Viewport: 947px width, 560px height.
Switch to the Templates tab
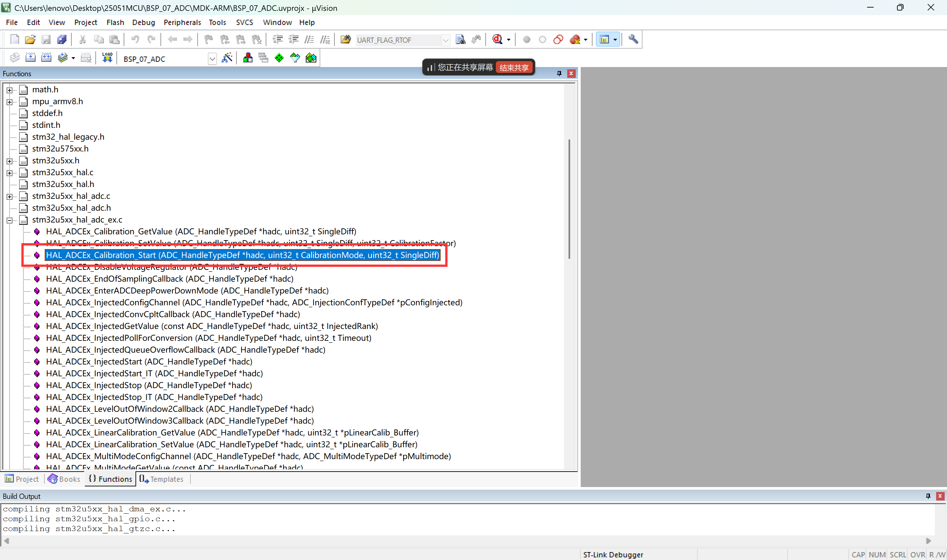pos(161,479)
